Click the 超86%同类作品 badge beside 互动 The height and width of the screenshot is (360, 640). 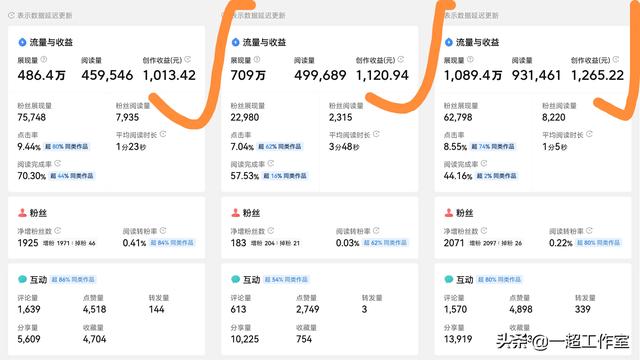[x=73, y=280]
